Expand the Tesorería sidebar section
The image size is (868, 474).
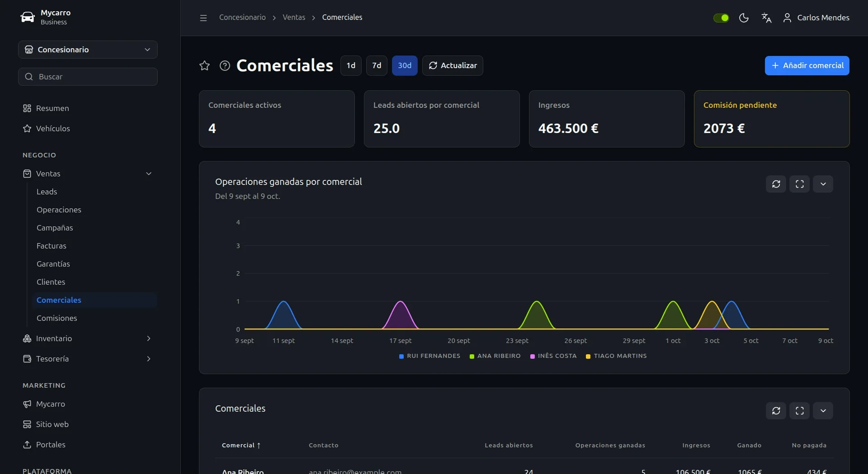[x=88, y=359]
